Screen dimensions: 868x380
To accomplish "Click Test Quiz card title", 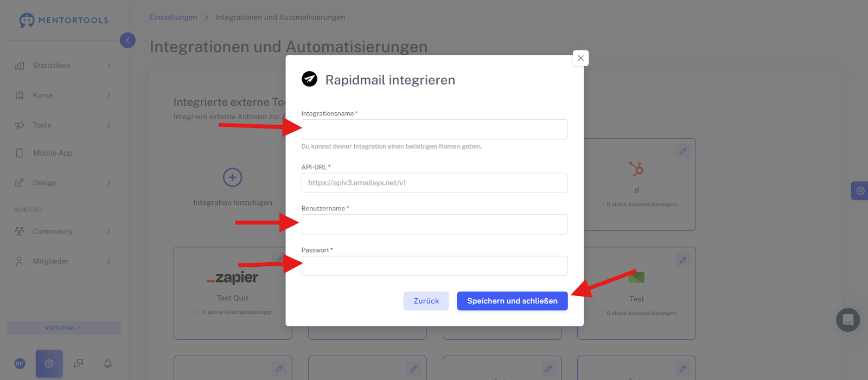I will (233, 298).
